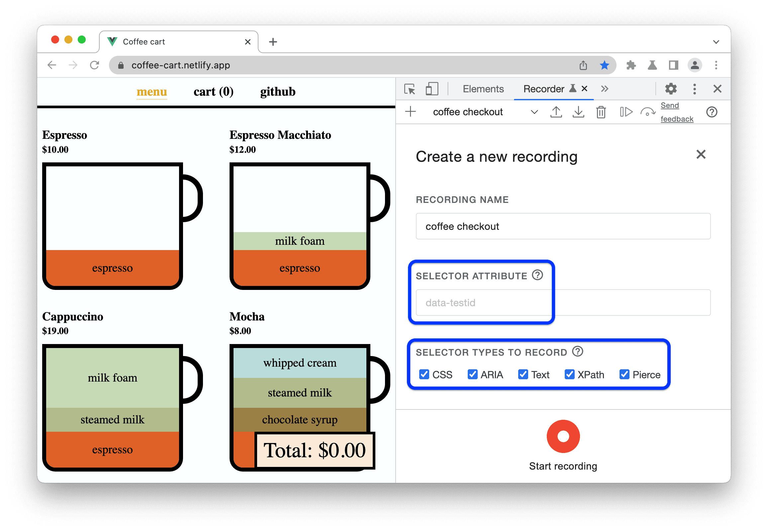Switch to the github tab

[x=278, y=91]
